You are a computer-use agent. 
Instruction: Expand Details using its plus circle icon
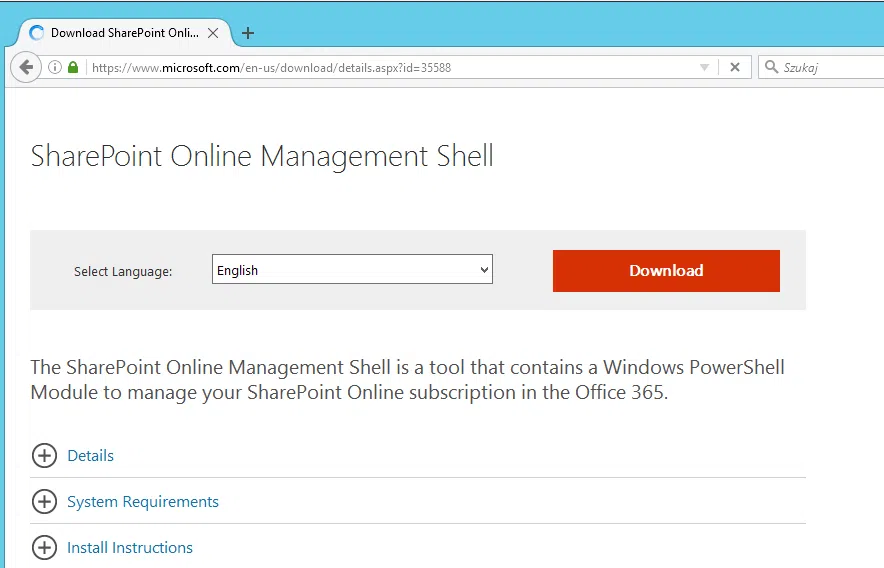[x=44, y=456]
